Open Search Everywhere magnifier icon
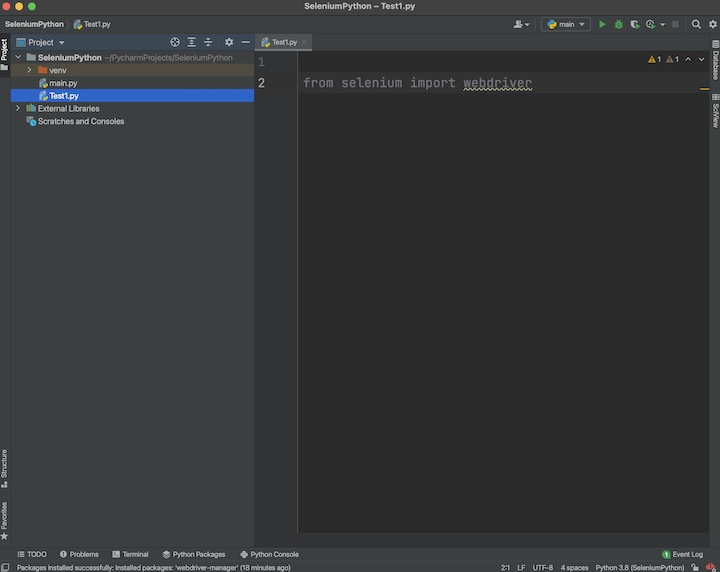Viewport: 720px width, 572px height. [x=696, y=24]
